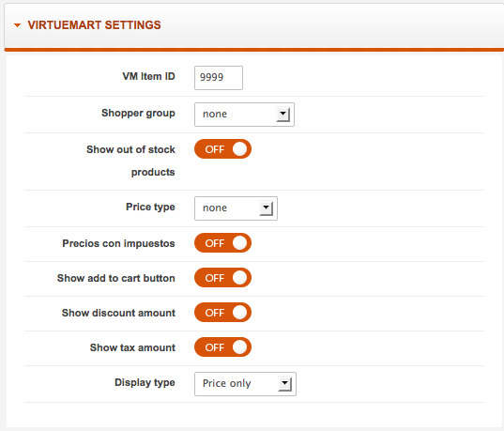504x431 pixels.
Task: Enable the Show discount amount switch
Action: point(222,313)
